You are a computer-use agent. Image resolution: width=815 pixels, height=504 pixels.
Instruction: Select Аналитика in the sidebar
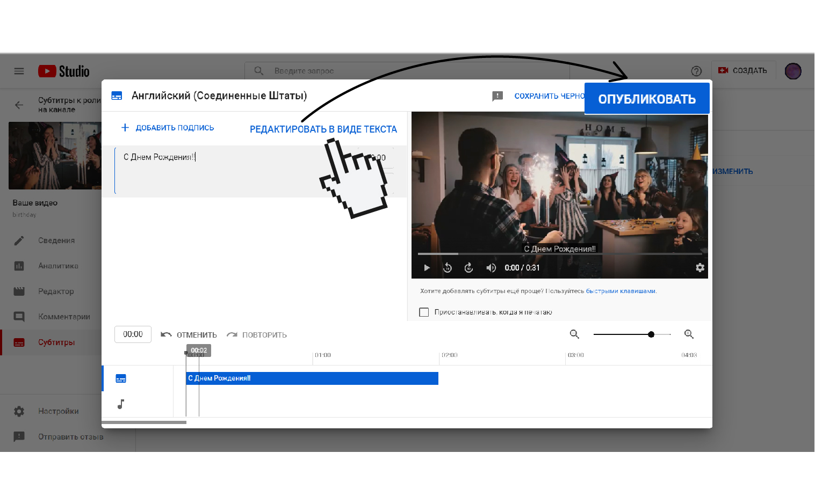click(x=58, y=266)
